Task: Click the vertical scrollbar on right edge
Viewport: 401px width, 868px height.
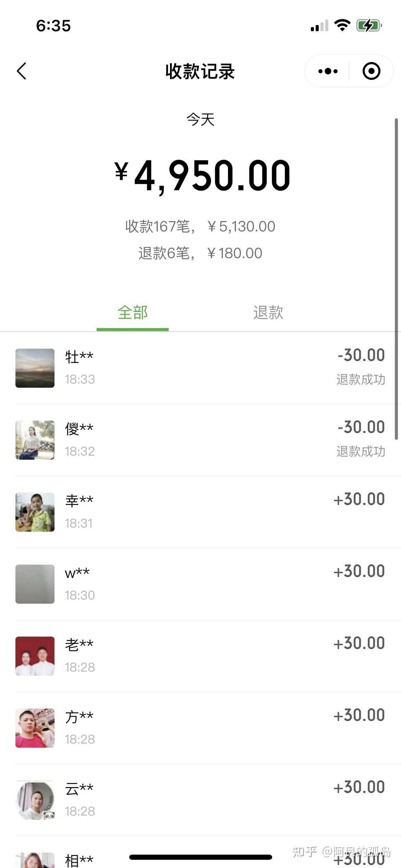Action: [396, 278]
